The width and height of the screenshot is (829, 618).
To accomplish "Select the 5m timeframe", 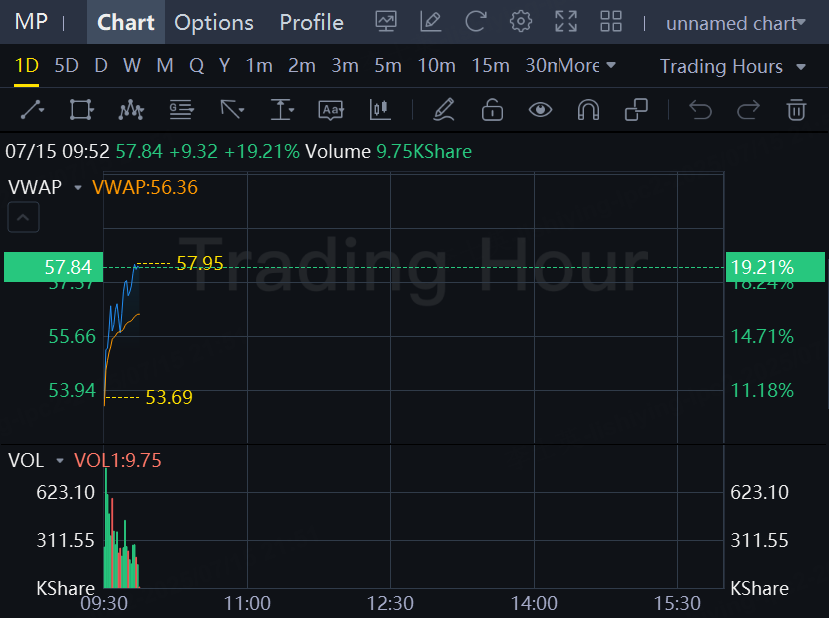I will click(x=388, y=66).
